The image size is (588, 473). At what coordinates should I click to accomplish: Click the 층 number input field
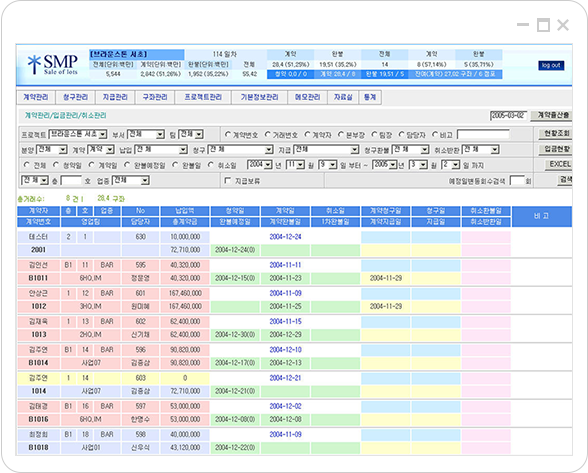tap(71, 181)
